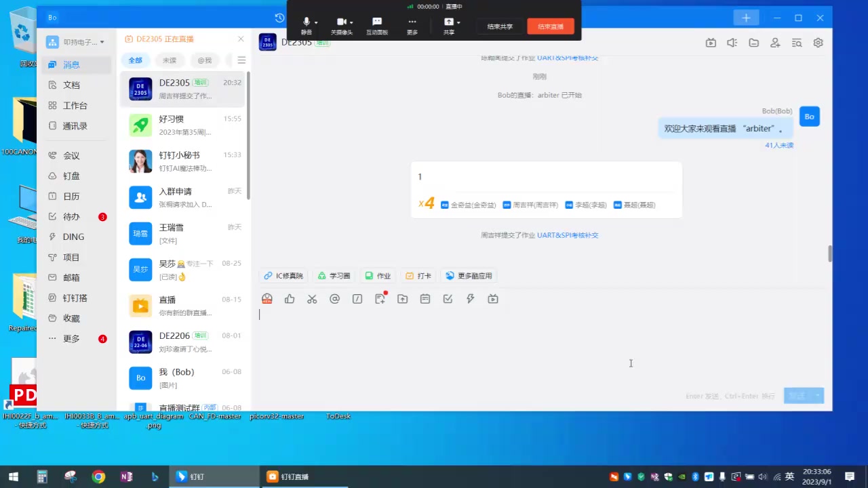This screenshot has width=868, height=488.
Task: Click the lightning DING icon in input toolbar
Action: pyautogui.click(x=471, y=299)
